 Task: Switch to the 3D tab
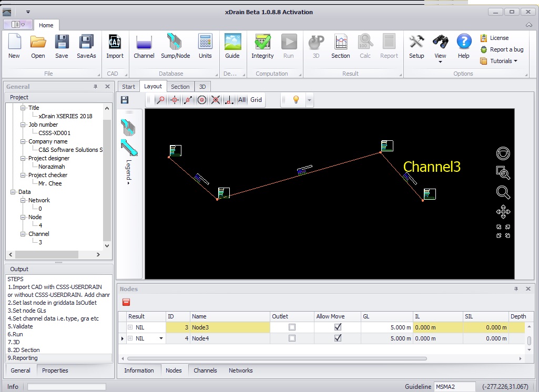click(202, 87)
